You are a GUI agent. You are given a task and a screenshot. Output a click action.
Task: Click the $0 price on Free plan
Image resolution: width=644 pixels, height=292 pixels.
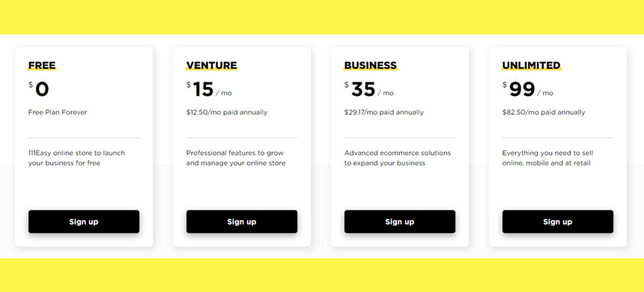(x=39, y=89)
